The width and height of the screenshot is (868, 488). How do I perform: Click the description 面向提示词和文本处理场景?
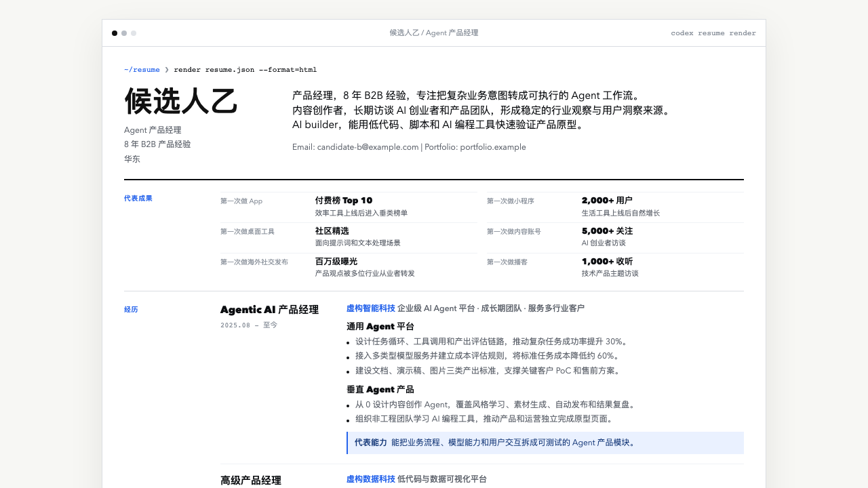click(358, 243)
